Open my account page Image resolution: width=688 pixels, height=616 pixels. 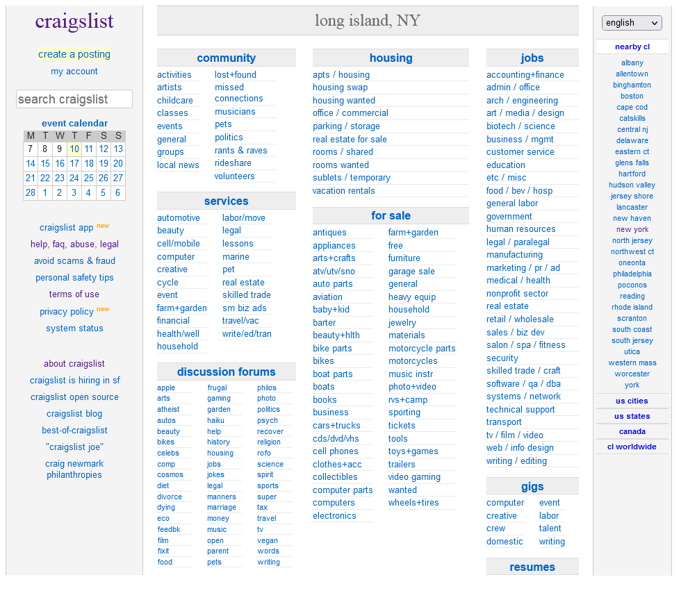pyautogui.click(x=74, y=72)
